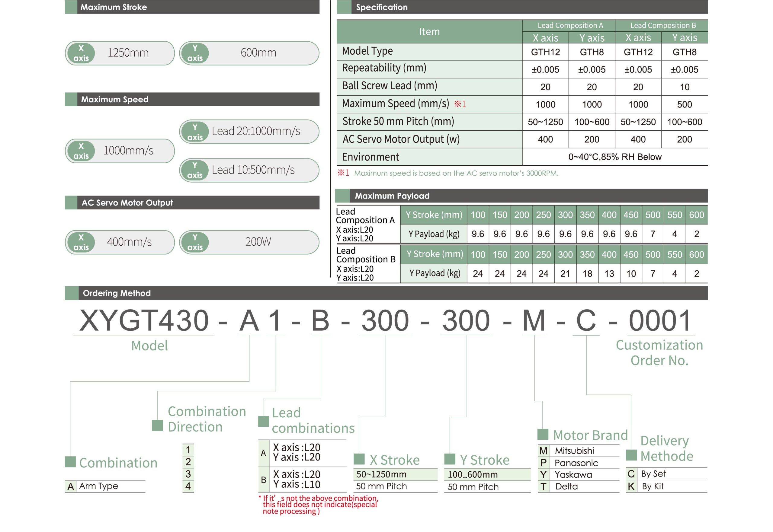Click the X axis badge beside 400mm/s
The image size is (773, 532).
[81, 242]
